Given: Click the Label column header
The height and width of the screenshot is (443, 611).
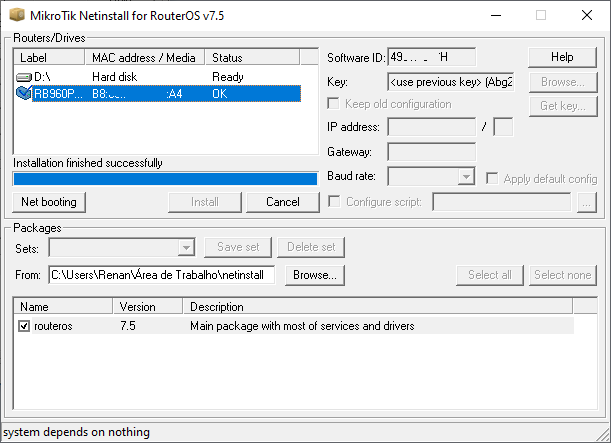Looking at the screenshot, I should pyautogui.click(x=49, y=57).
